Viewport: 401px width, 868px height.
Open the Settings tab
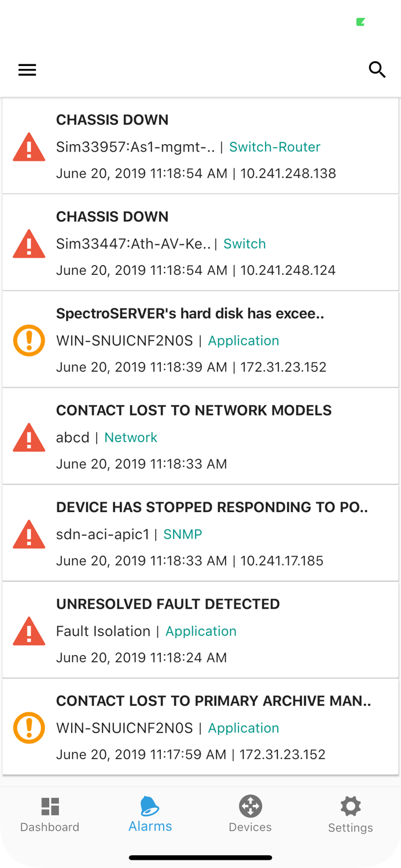[x=350, y=814]
